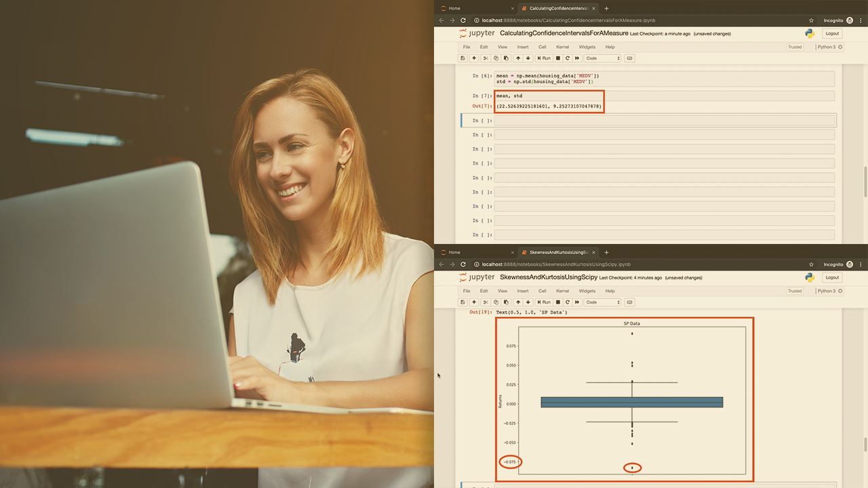The height and width of the screenshot is (488, 868).
Task: Open the Cell menu in SkewnessAndKurtosis notebook
Action: pyautogui.click(x=542, y=291)
